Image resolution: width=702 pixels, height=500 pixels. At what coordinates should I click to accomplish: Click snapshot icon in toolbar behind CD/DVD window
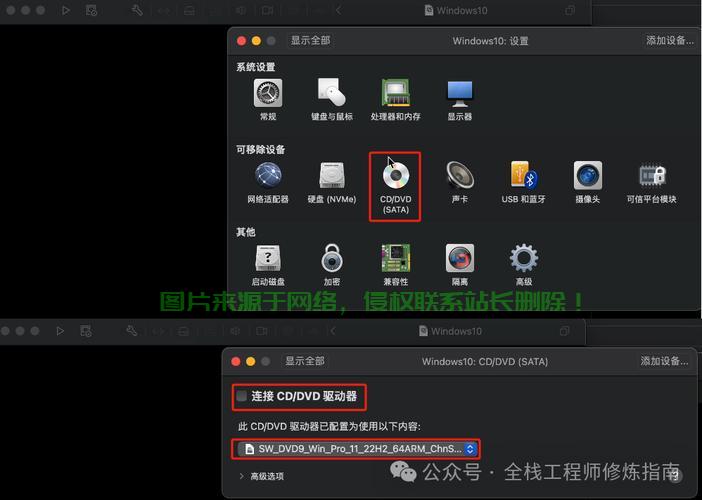point(86,331)
